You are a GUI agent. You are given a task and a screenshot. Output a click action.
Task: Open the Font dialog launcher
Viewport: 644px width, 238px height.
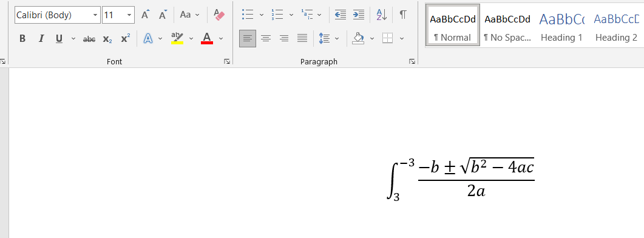227,61
